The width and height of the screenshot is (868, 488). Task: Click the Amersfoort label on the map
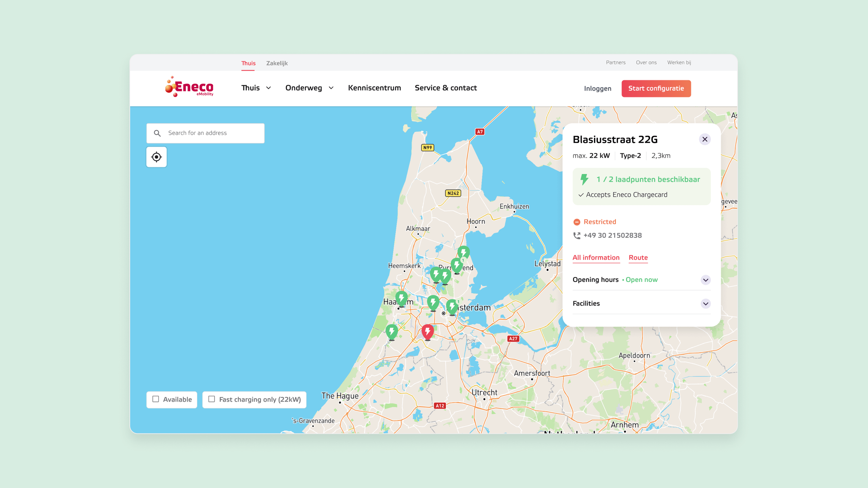click(x=532, y=373)
